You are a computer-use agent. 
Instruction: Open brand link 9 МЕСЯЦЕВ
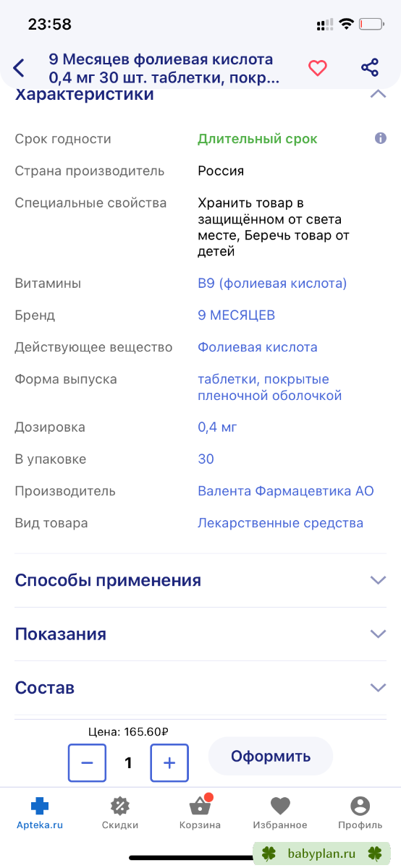237,315
